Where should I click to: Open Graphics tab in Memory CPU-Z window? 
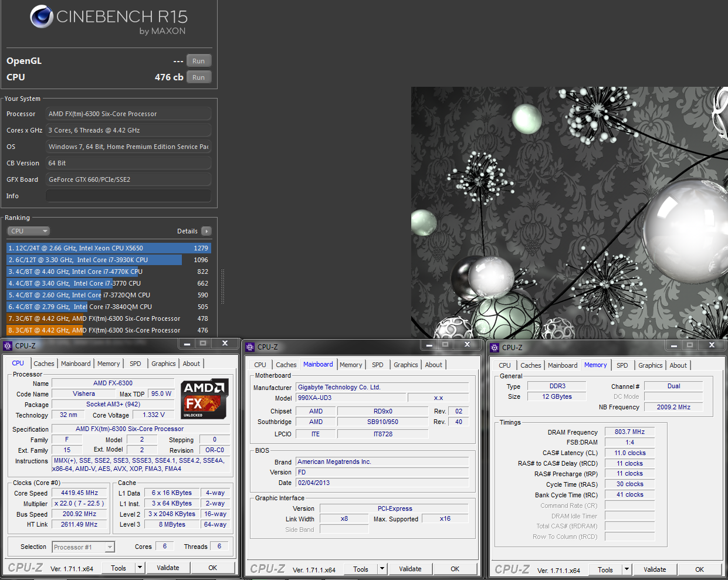[651, 365]
